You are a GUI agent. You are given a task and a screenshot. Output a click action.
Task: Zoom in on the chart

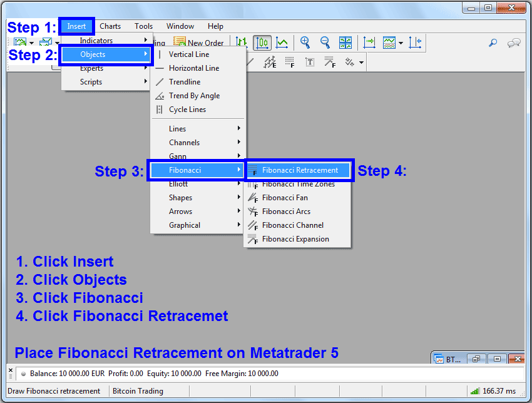point(305,43)
